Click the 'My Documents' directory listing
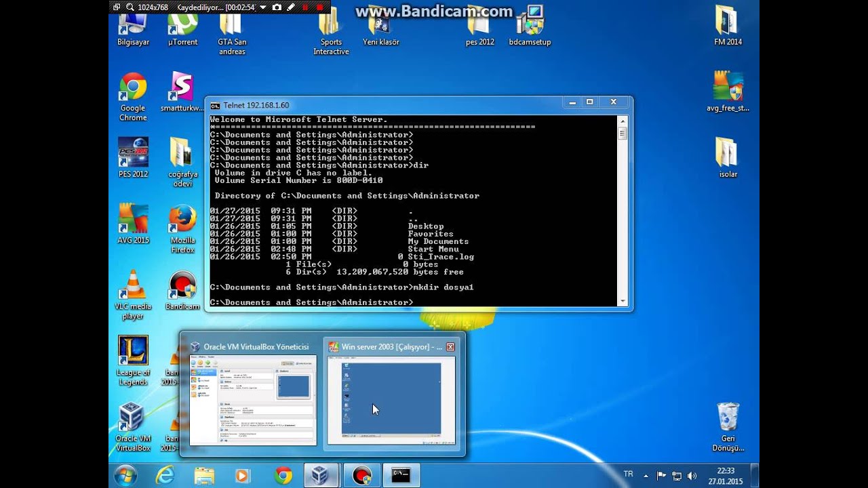The width and height of the screenshot is (868, 488). tap(438, 241)
